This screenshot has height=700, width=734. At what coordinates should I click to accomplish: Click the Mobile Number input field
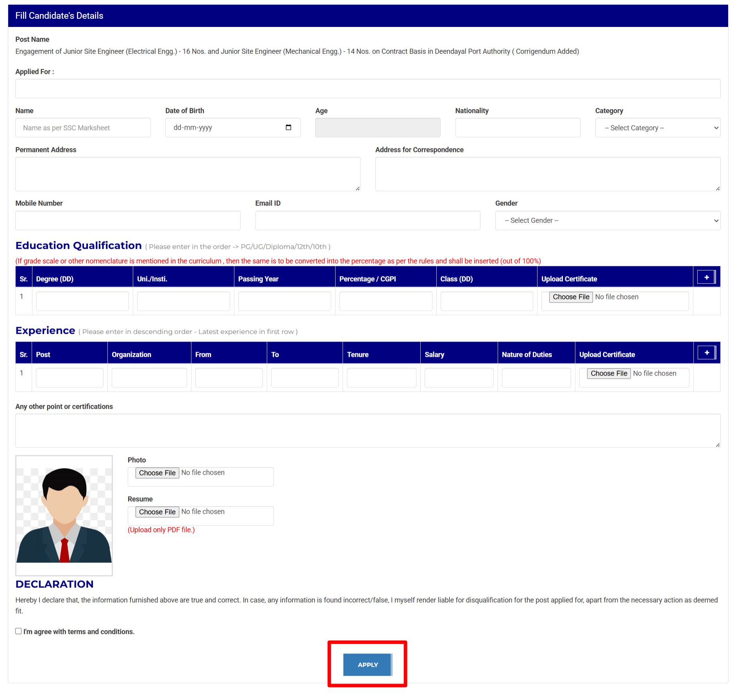(128, 221)
